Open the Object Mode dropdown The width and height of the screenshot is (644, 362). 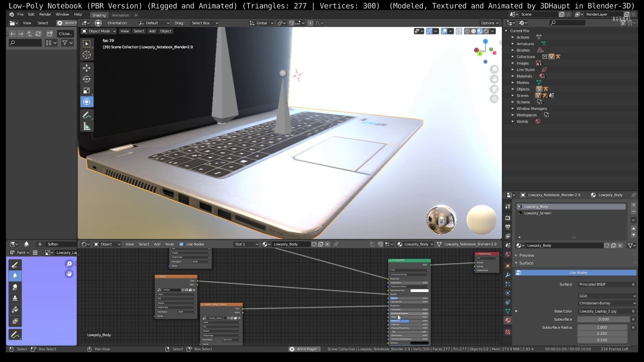pos(99,31)
